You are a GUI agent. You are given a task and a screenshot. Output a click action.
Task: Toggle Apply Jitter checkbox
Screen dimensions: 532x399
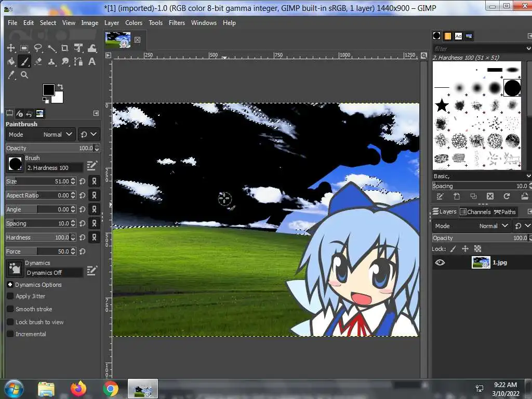pyautogui.click(x=10, y=296)
